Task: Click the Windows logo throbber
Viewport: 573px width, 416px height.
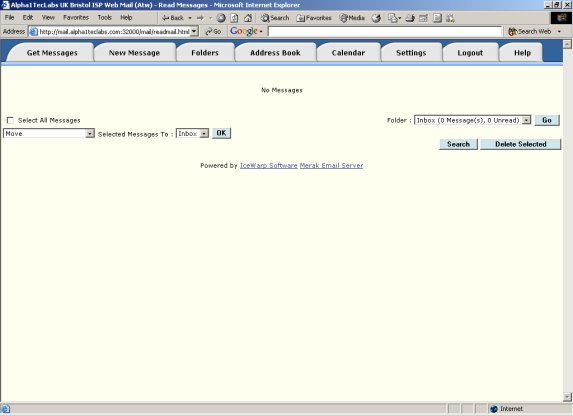Action: 561,18
